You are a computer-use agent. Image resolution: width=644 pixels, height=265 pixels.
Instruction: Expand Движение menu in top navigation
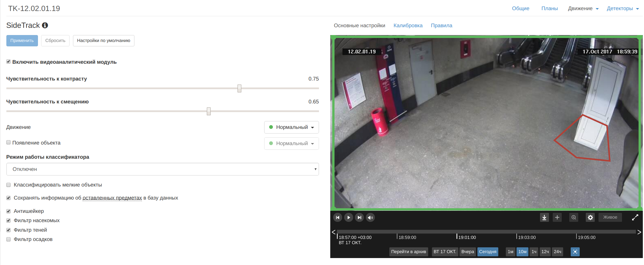(x=583, y=8)
